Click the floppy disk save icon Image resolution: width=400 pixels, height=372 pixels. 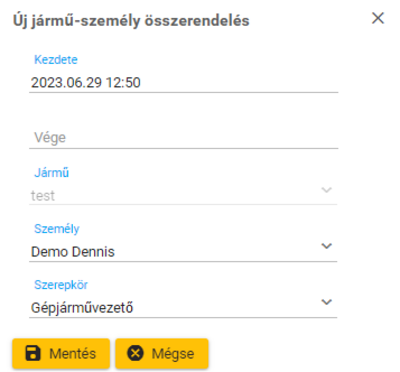pos(33,353)
